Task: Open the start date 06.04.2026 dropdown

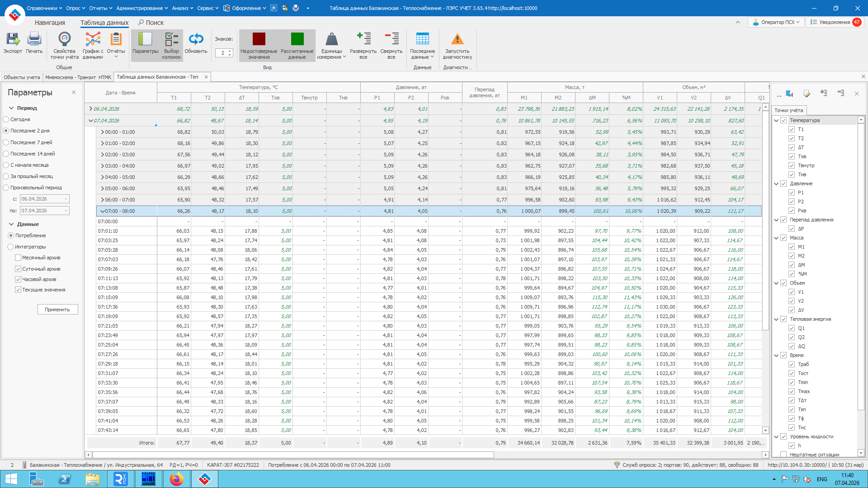Action: (x=66, y=199)
